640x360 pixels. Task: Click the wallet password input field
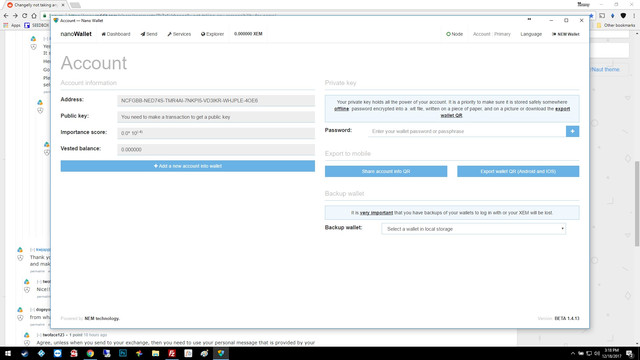point(467,131)
